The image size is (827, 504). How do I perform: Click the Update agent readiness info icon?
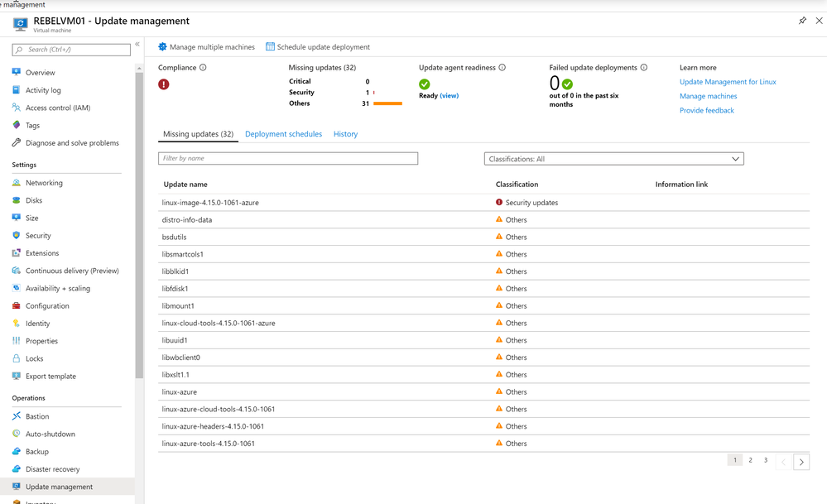point(502,68)
